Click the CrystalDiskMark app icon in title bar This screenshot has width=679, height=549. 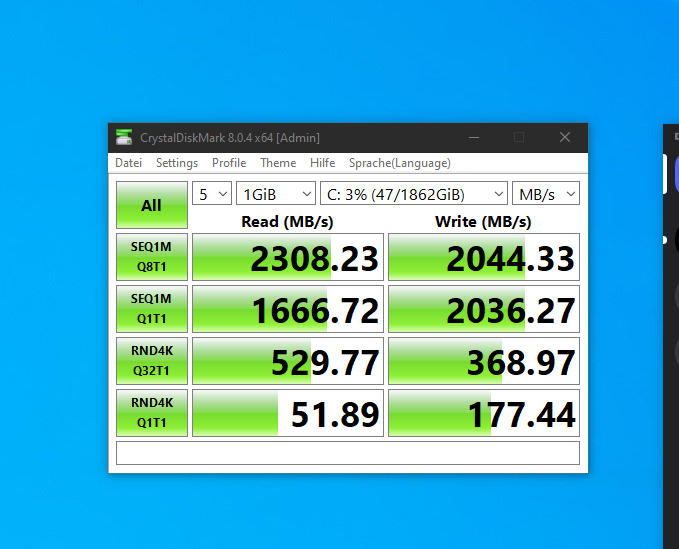click(124, 138)
